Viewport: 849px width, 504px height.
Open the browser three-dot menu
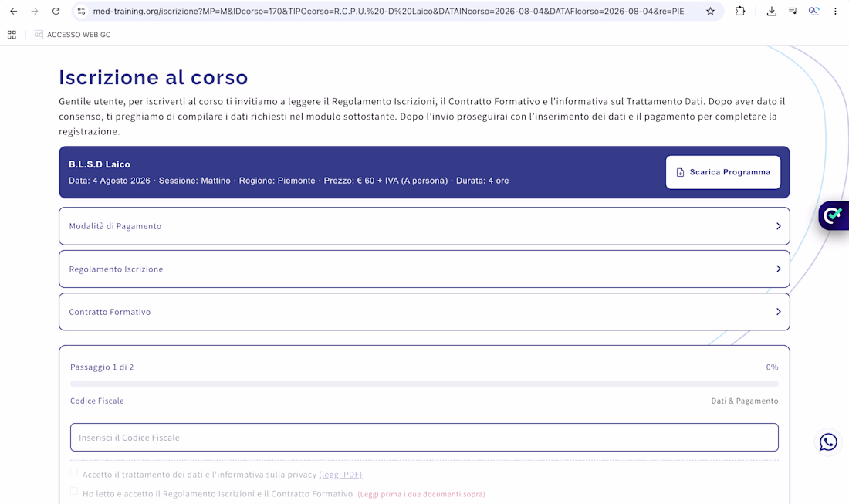(x=835, y=11)
